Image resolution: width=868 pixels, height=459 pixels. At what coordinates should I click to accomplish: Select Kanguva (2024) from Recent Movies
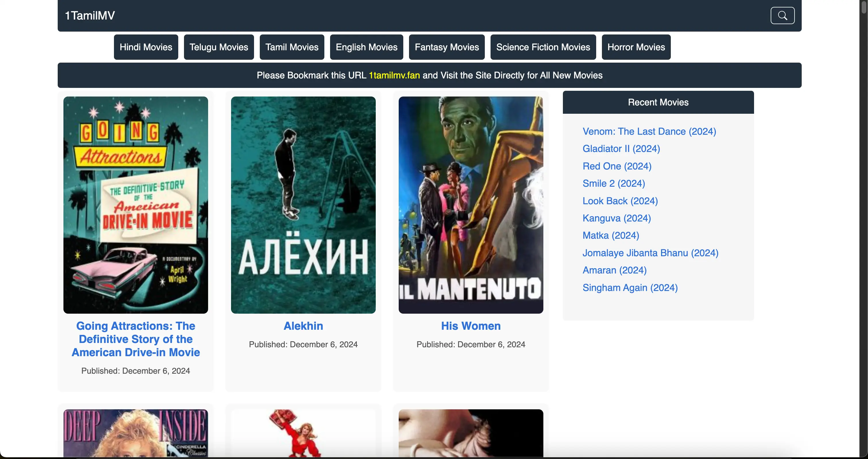[616, 218]
